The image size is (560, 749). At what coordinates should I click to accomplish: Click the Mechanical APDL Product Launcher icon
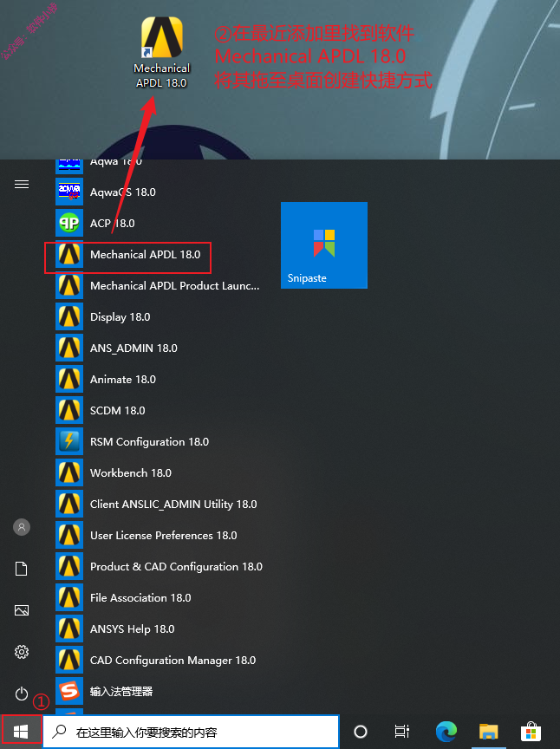tap(69, 286)
